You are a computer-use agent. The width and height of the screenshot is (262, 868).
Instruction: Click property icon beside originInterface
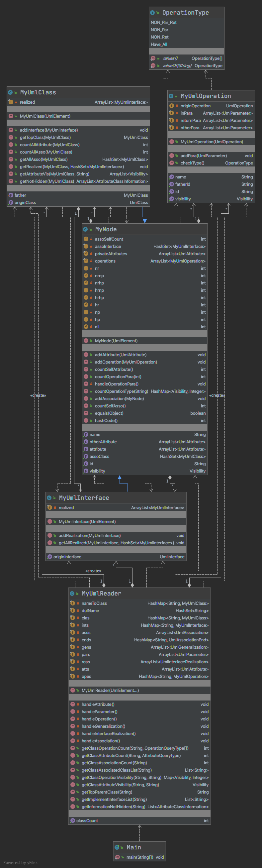pyautogui.click(x=50, y=557)
